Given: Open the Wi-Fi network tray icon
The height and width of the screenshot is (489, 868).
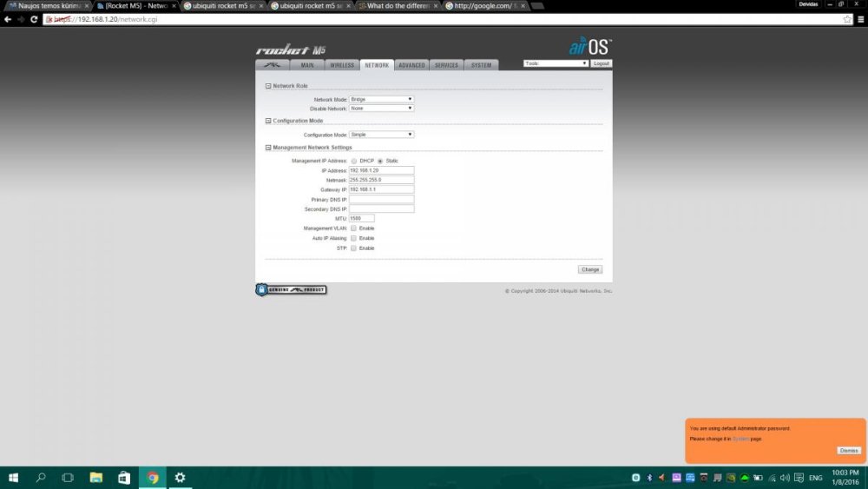Looking at the screenshot, I should [x=772, y=478].
